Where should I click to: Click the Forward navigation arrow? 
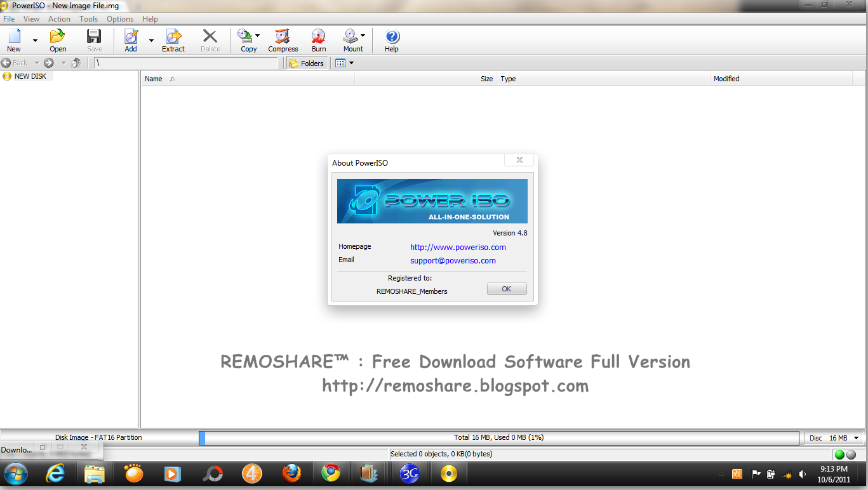[48, 63]
